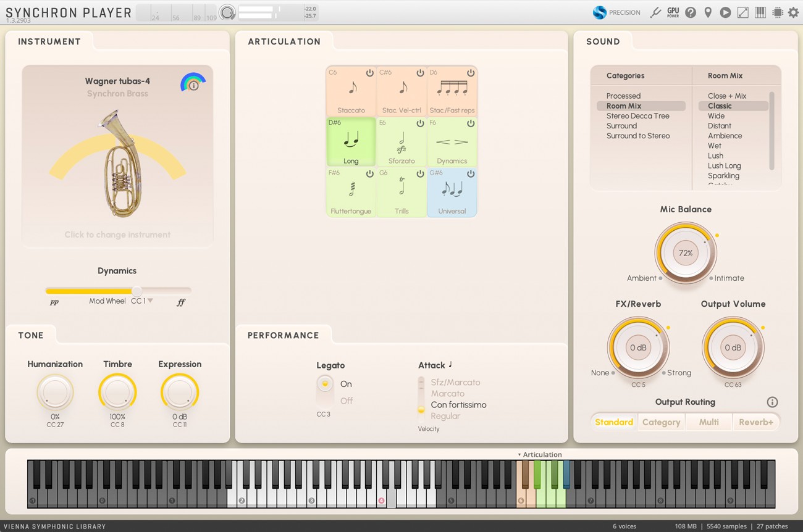The image size is (803, 532).
Task: Open the Synchron Player settings gear
Action: [x=793, y=12]
